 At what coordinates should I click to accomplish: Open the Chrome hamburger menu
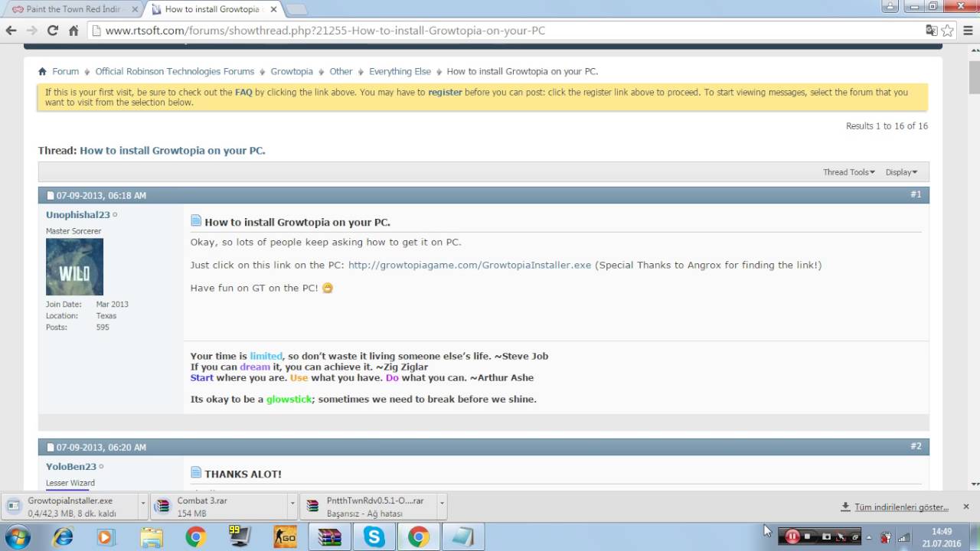click(968, 31)
